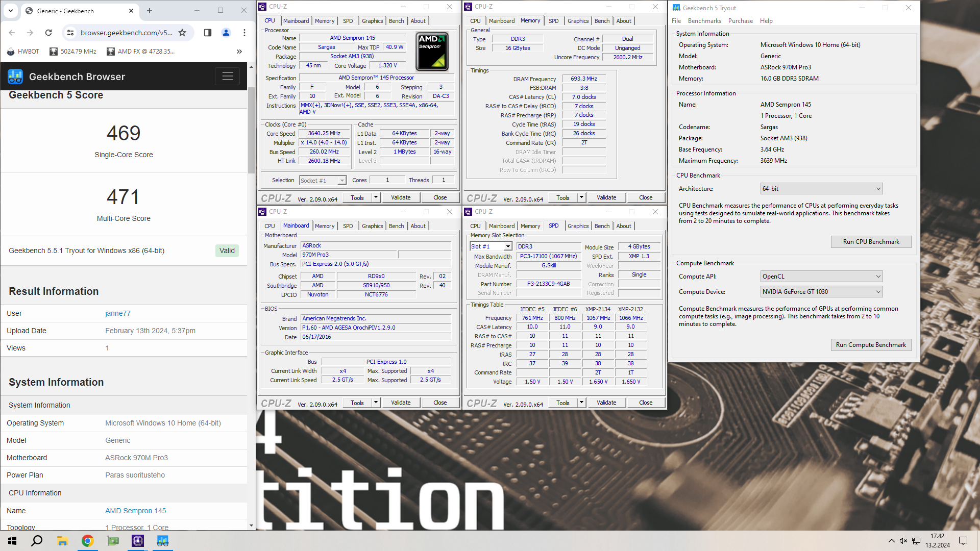Viewport: 980px width, 551px height.
Task: Reload the Geekbench browser page
Action: tap(48, 33)
